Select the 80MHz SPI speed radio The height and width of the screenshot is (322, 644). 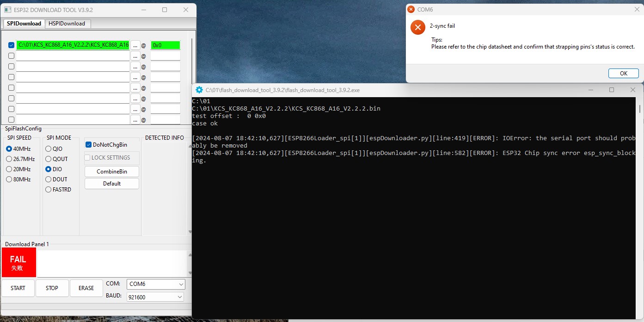(18, 180)
